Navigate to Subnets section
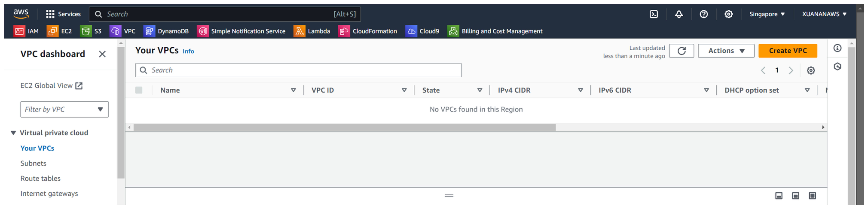This screenshot has height=209, width=868. tap(33, 163)
